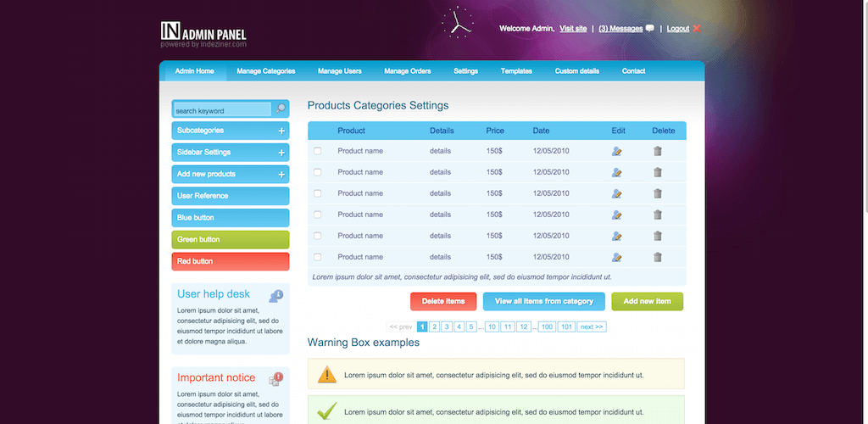Open the Manage Orders menu tab
Viewport: 868px width, 424px height.
(408, 71)
